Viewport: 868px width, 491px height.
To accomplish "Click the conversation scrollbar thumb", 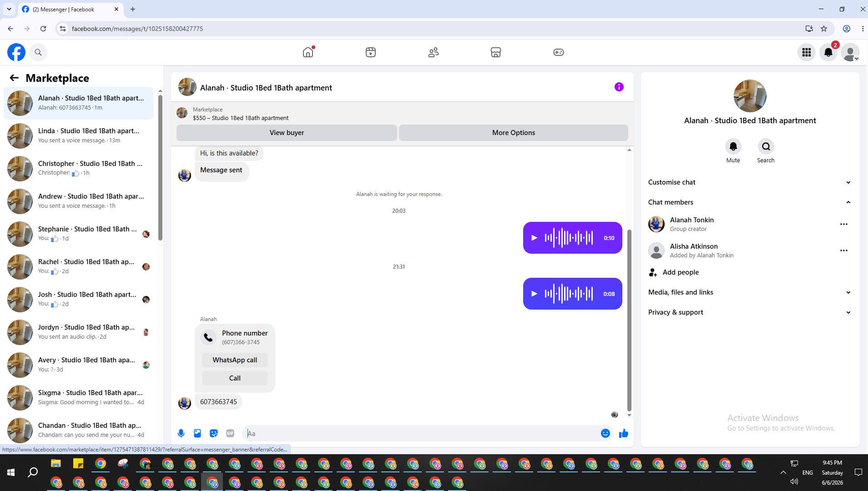I will (630, 320).
